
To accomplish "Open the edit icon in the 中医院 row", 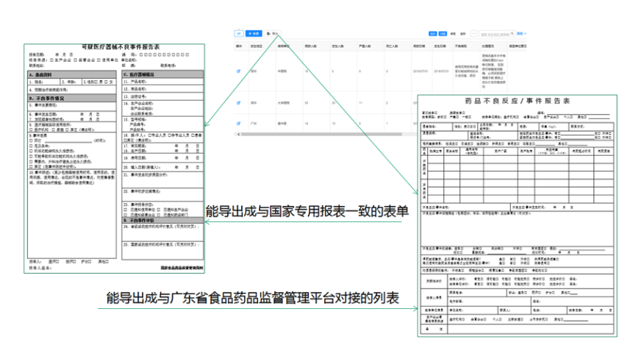I will coord(238,71).
